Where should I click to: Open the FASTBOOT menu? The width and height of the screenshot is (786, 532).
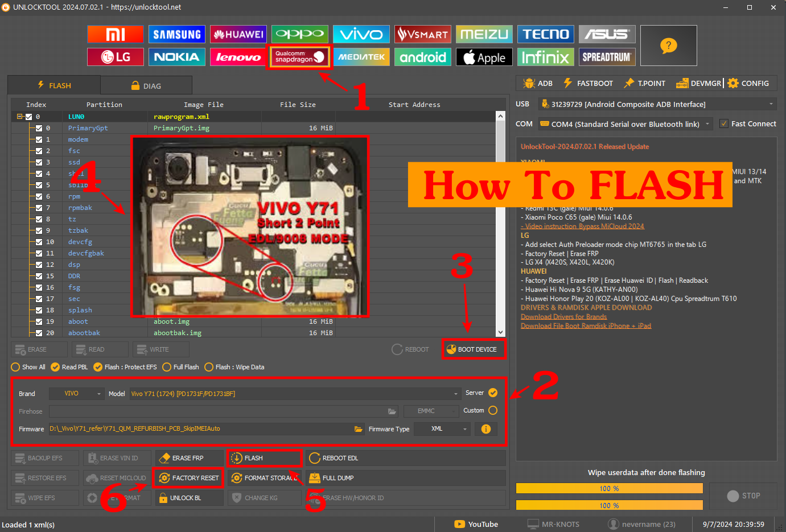[588, 83]
